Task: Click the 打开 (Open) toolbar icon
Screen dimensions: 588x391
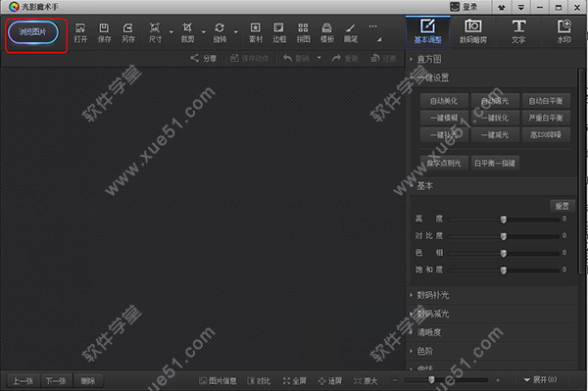Action: 80,32
